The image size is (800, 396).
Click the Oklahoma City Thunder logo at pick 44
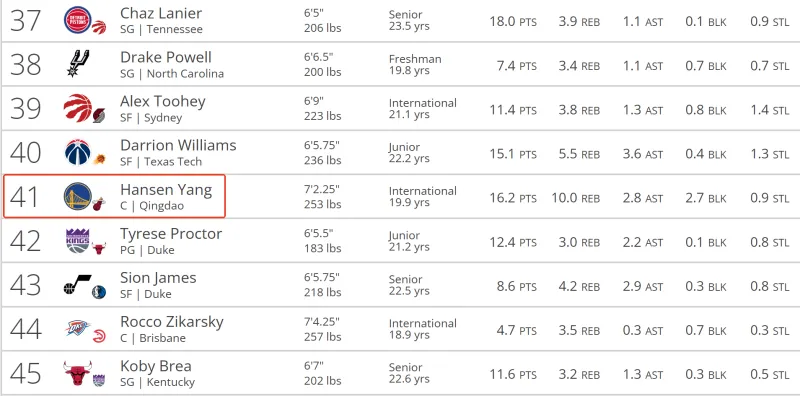tap(78, 328)
